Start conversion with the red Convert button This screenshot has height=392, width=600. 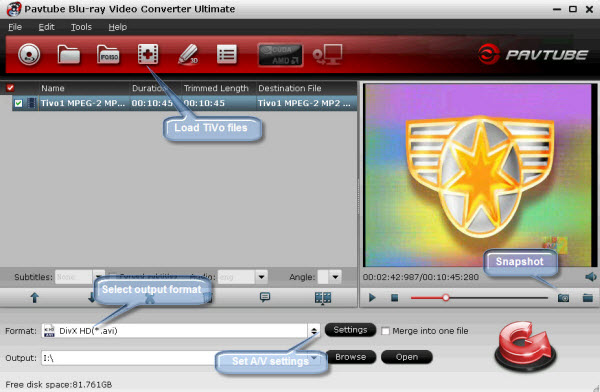525,346
